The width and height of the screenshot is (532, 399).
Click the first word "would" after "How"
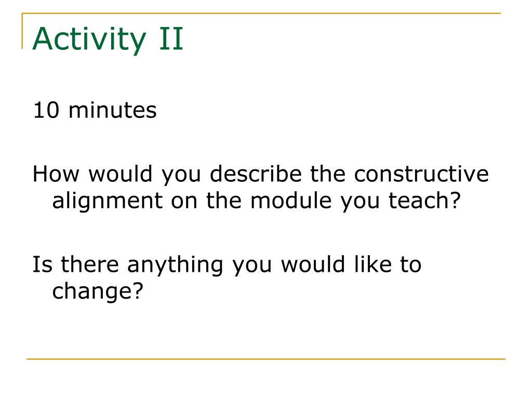point(121,174)
